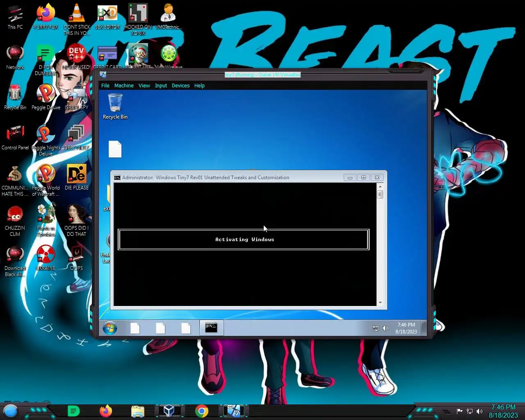Open the Santa Claus desktop shortcut
525x420 pixels.
click(138, 56)
